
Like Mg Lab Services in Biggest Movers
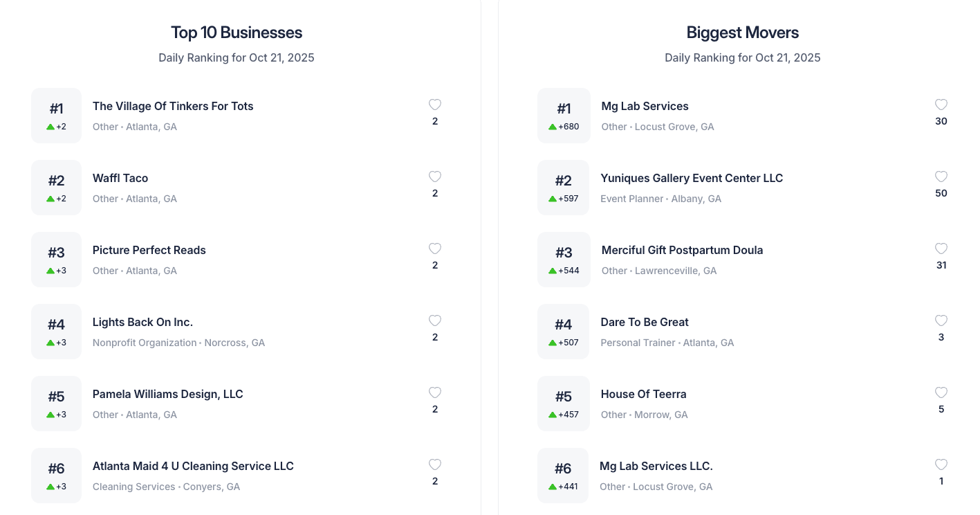(941, 105)
